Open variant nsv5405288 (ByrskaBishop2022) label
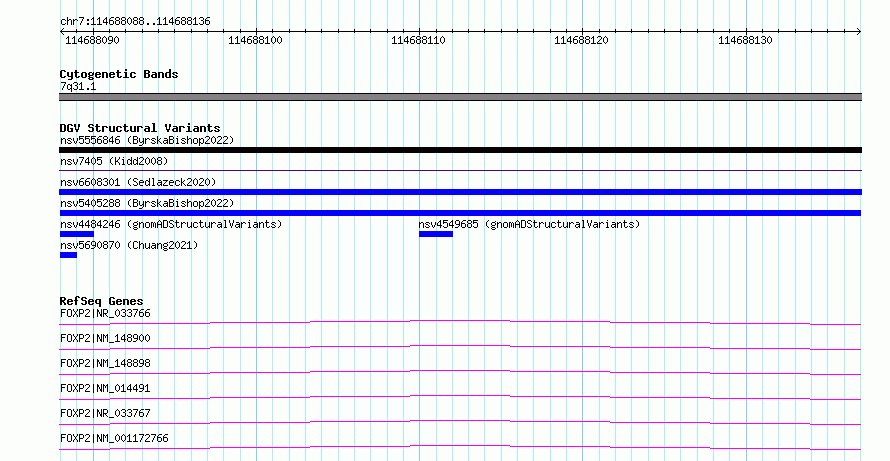This screenshot has height=461, width=890. [x=147, y=203]
